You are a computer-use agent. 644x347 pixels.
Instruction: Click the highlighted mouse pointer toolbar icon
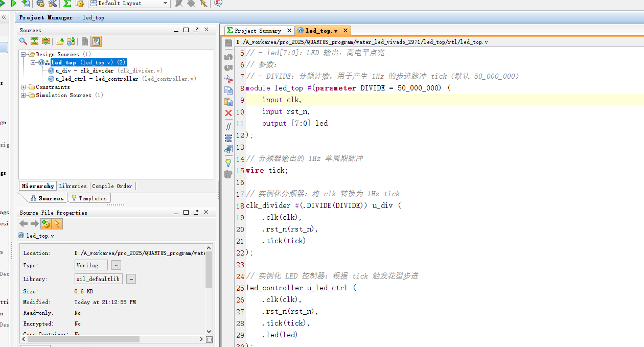pyautogui.click(x=204, y=3)
